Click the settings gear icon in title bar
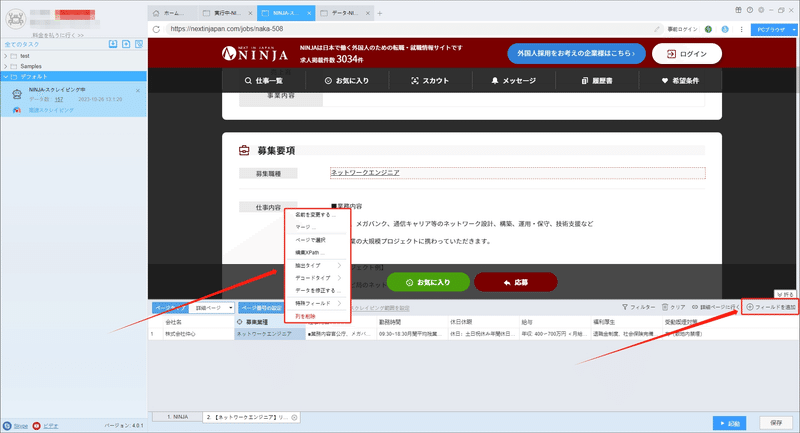This screenshot has width=800, height=433. coord(761,10)
